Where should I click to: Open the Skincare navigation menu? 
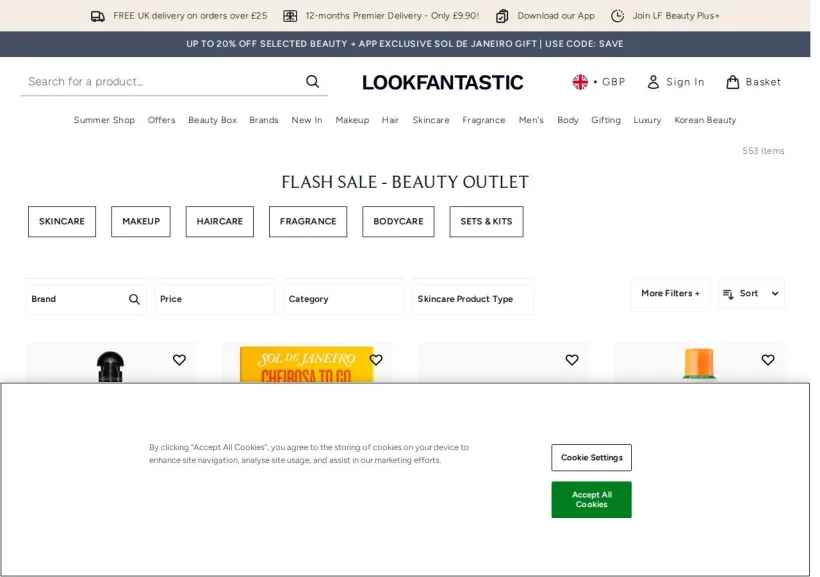click(x=430, y=120)
